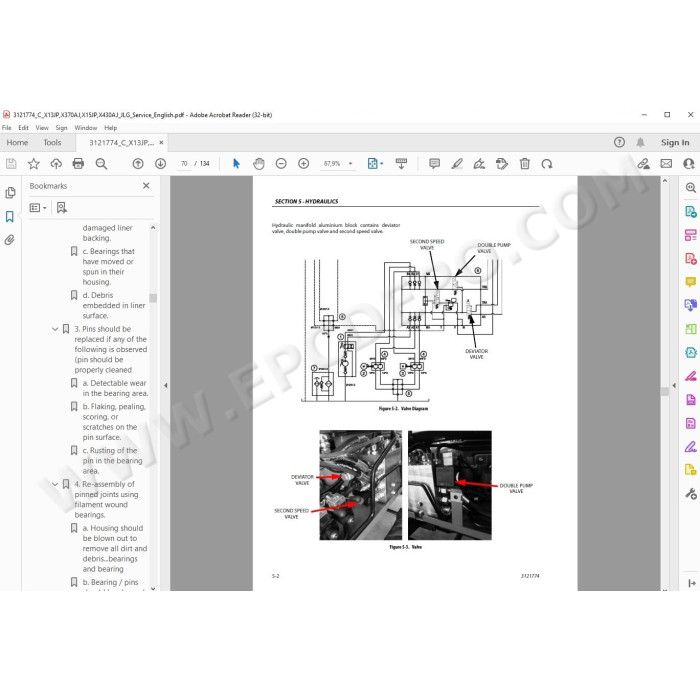Viewport: 700px width, 700px height.
Task: Open the Sign menu
Action: pos(61,128)
